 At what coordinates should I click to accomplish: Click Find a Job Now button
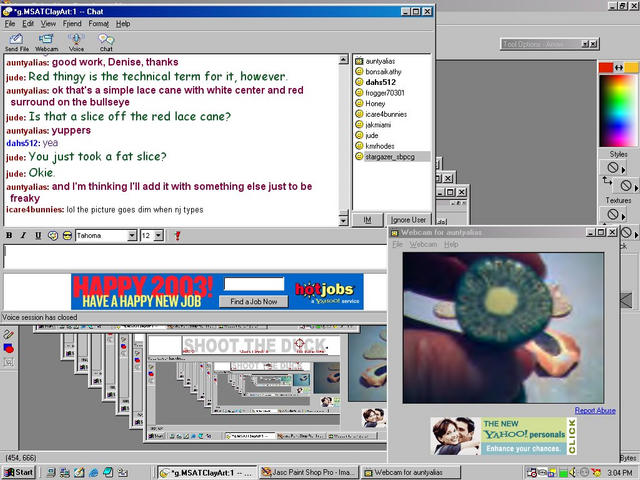(253, 301)
